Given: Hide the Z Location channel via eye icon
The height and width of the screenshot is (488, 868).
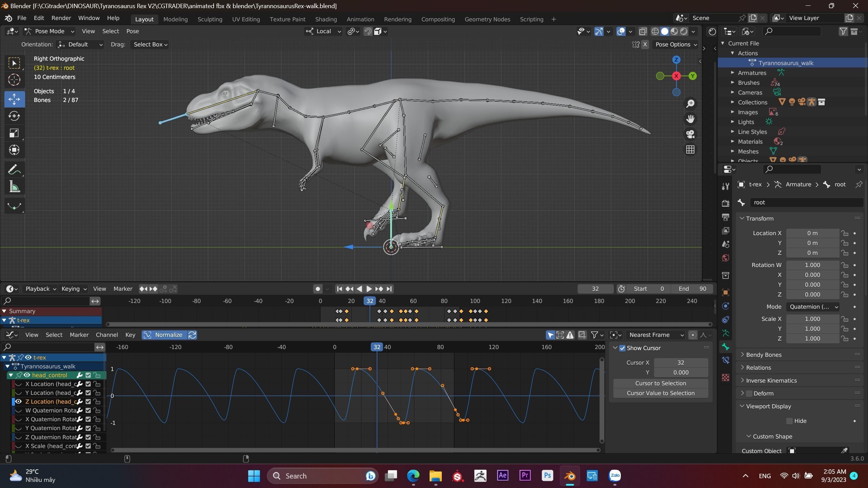Looking at the screenshot, I should 19,402.
